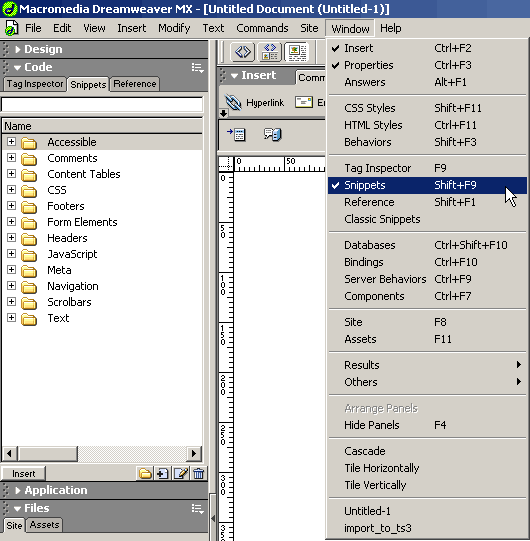The height and width of the screenshot is (541, 530).
Task: Expand the Accessible snippets folder
Action: (x=11, y=141)
